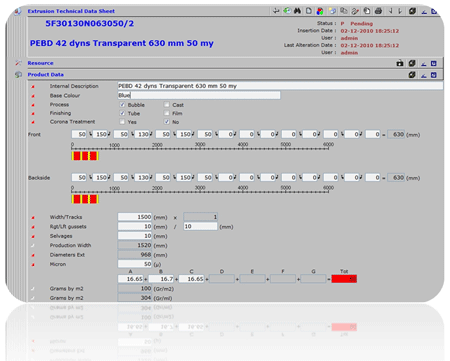Viewport: 450px width, 361px height.
Task: Open search with the binoculars icon
Action: pyautogui.click(x=297, y=11)
